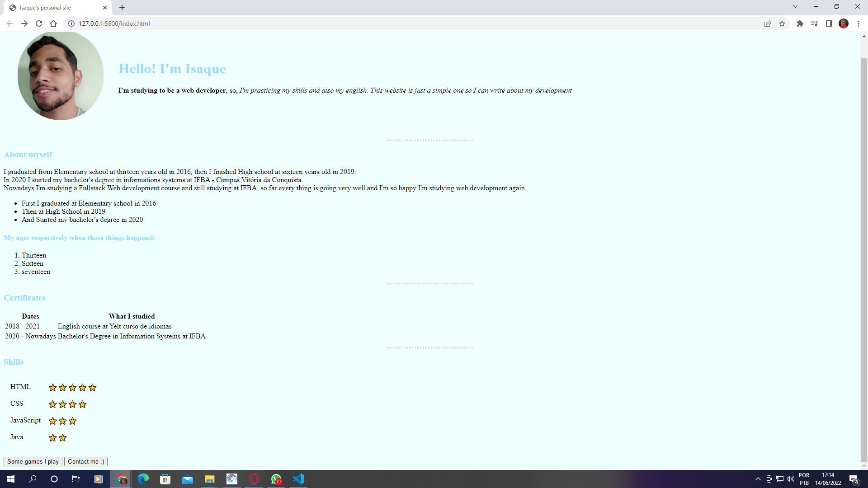Click the view site information icon

[71, 23]
